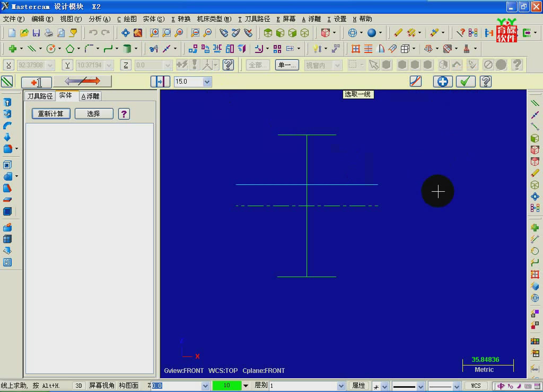The height and width of the screenshot is (392, 543).
Task: Create a new file with the blank page icon
Action: (12, 33)
